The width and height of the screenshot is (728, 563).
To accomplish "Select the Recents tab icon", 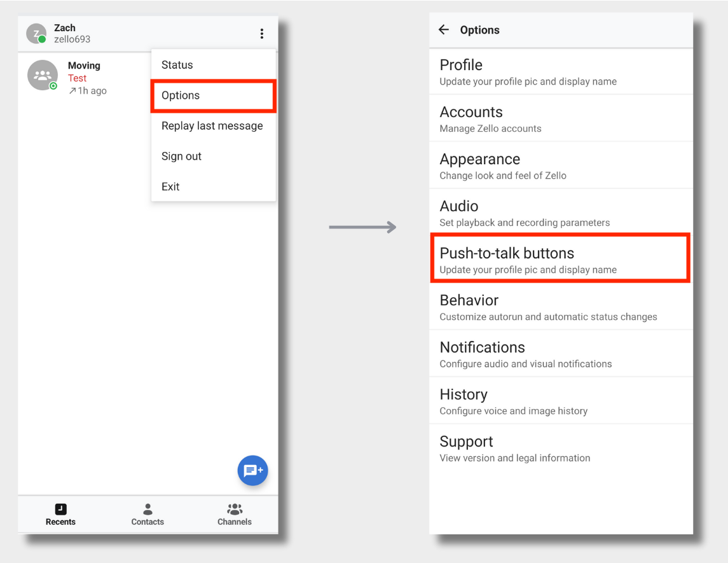I will point(60,509).
